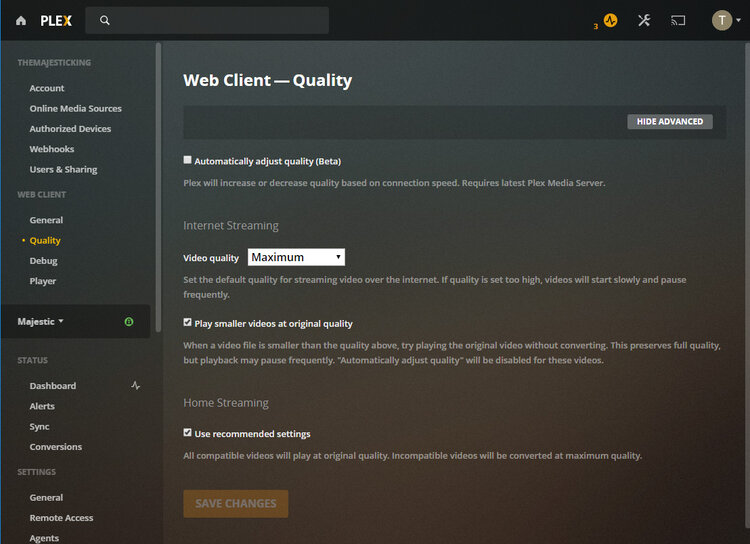Open the Alerts status page
The height and width of the screenshot is (544, 750).
(x=42, y=406)
